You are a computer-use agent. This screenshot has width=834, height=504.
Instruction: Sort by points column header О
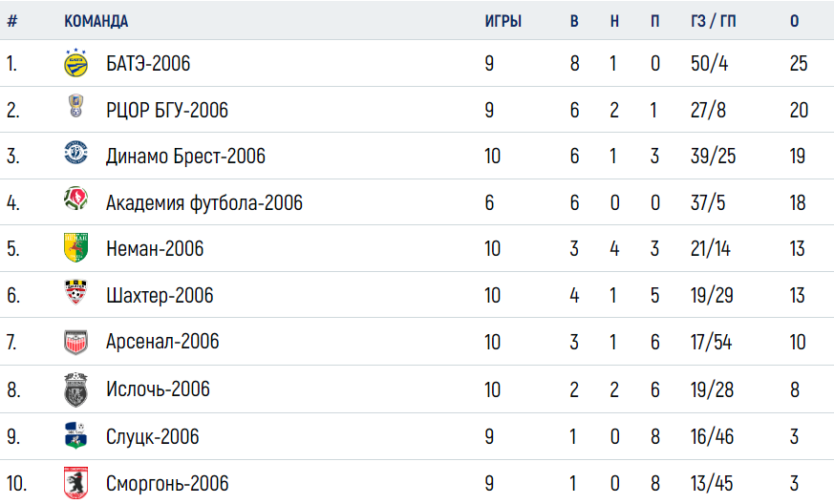click(x=794, y=21)
